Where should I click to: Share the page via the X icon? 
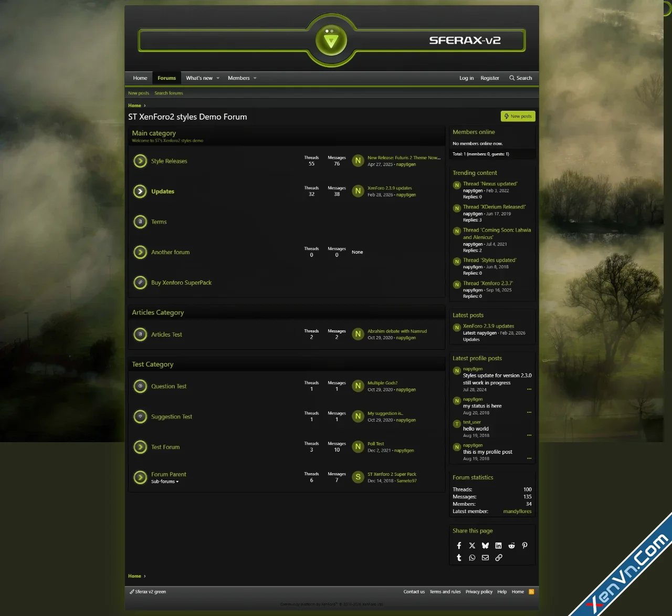click(472, 545)
